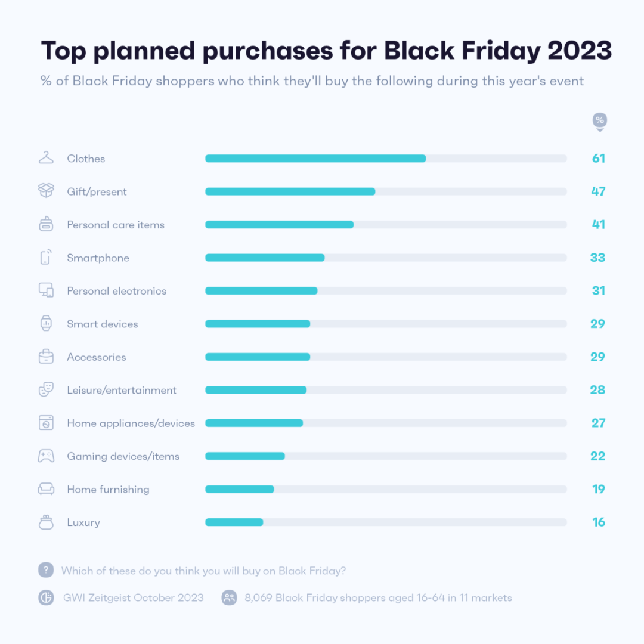The height and width of the screenshot is (644, 644).
Task: Click the question mark icon
Action: [x=46, y=570]
